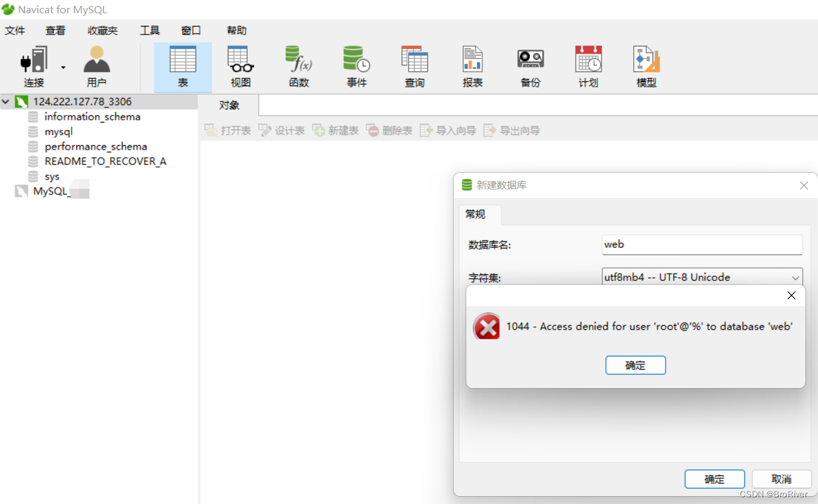Open the Query (查询) toolbar icon
This screenshot has width=818, height=504.
pos(415,67)
